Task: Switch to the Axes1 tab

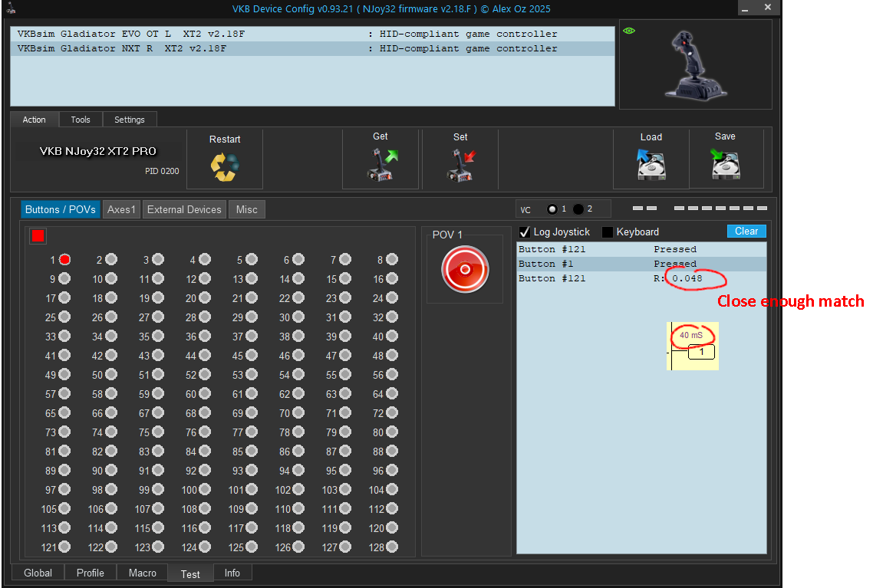Action: [121, 210]
